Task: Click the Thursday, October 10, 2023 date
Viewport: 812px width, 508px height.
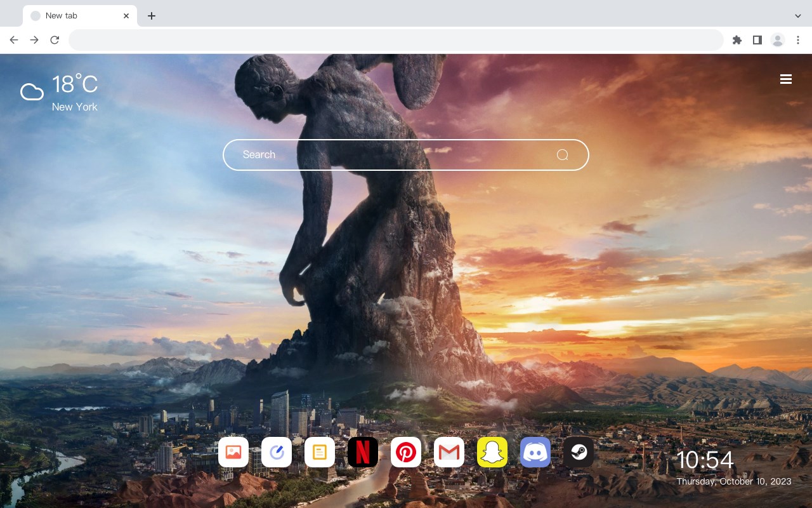Action: coord(734,481)
